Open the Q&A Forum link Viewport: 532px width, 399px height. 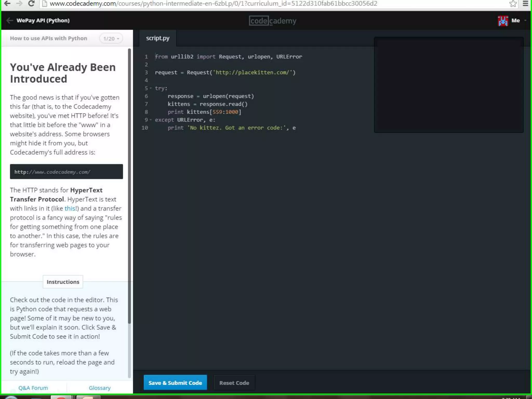tap(33, 388)
